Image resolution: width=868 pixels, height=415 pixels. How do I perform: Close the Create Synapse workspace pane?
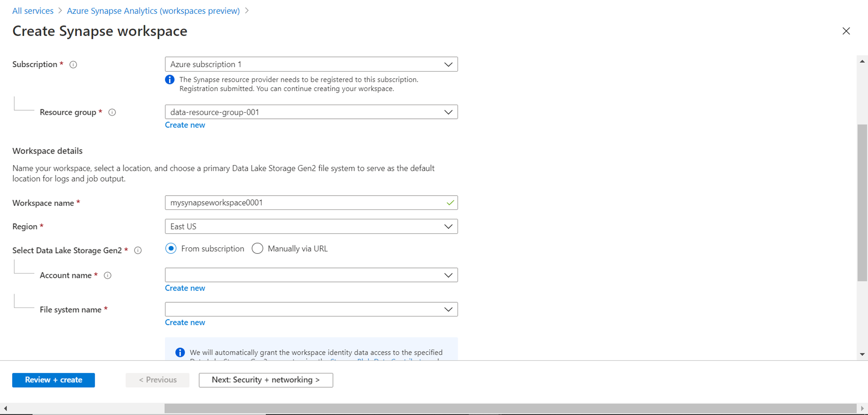pos(846,31)
